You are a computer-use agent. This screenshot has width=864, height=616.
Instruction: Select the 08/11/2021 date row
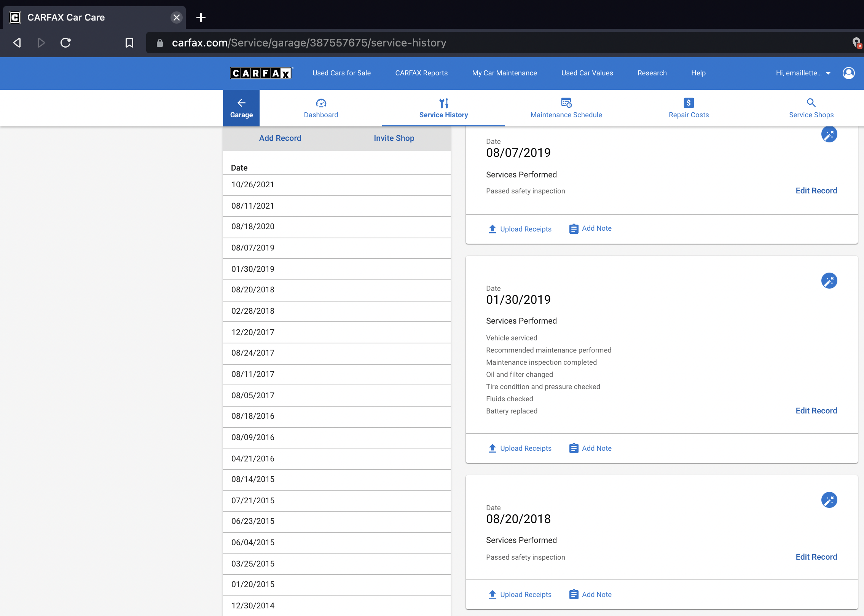click(x=337, y=206)
